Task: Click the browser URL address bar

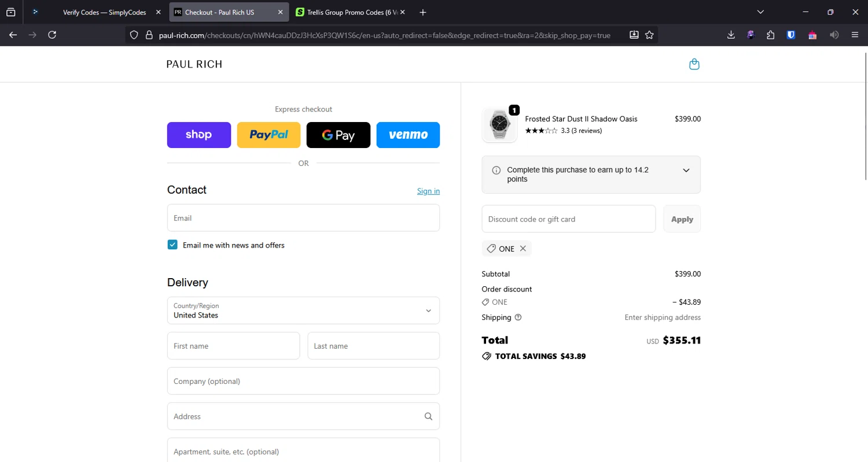Action: (385, 35)
